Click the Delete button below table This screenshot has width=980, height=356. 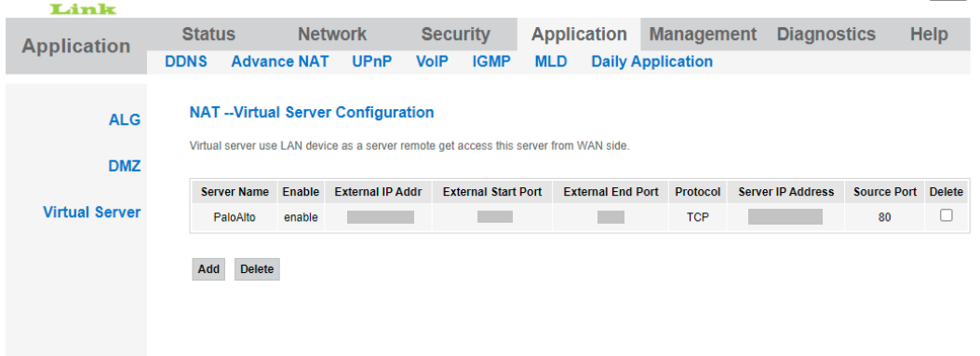point(257,269)
